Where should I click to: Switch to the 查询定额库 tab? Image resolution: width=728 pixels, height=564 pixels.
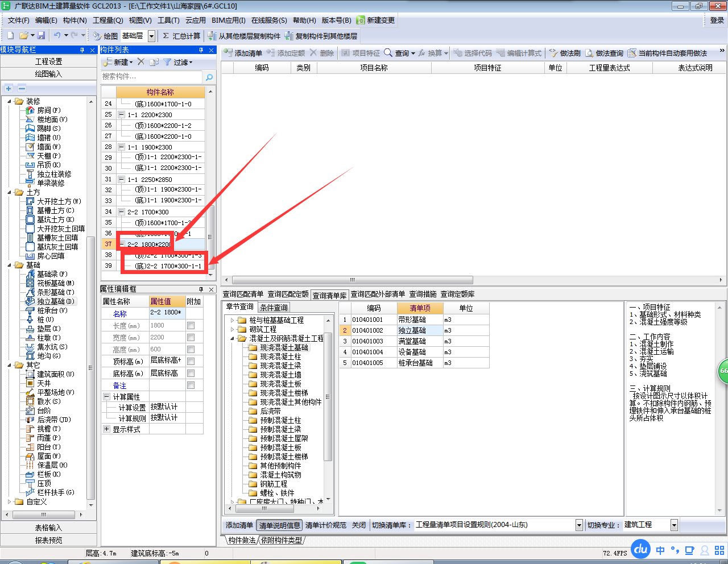coord(457,295)
